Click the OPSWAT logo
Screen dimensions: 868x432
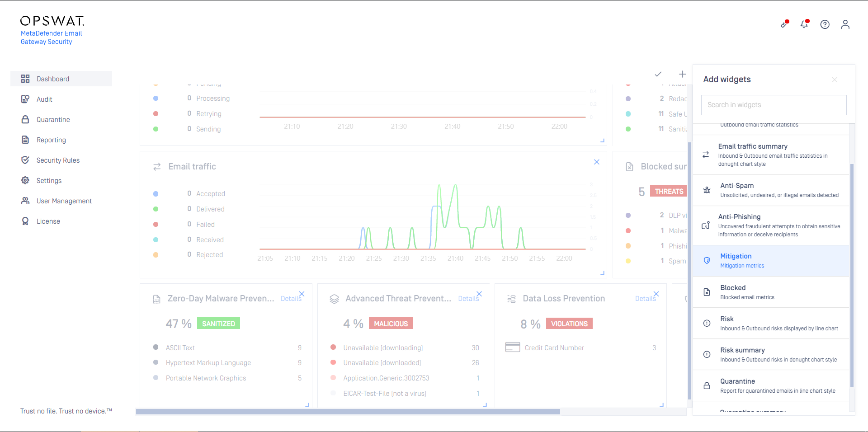pos(52,21)
